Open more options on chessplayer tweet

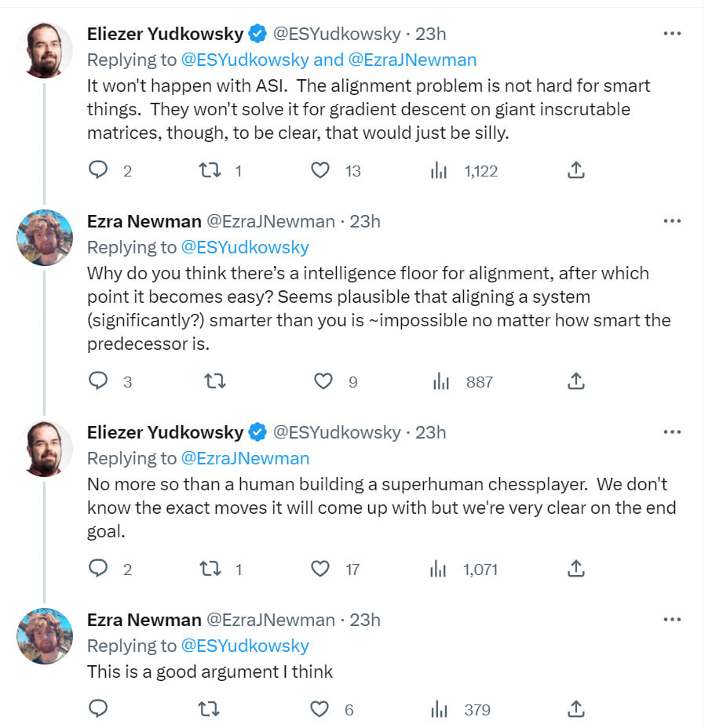(x=672, y=432)
